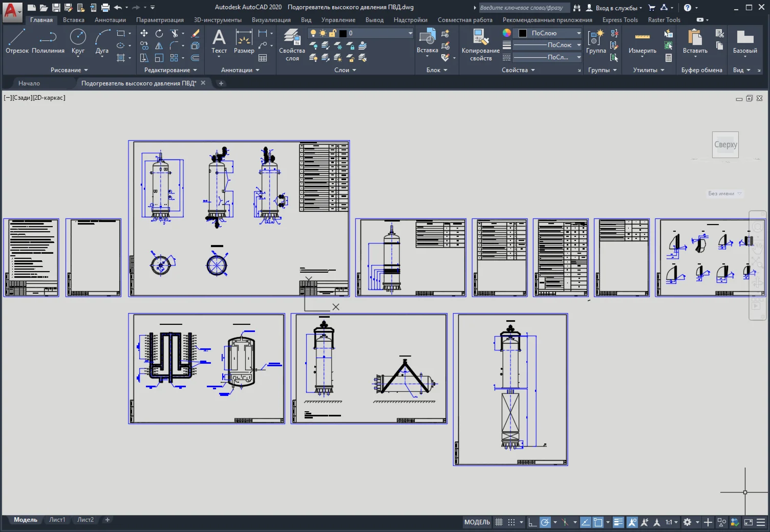Toggle ortho mode in status bar
Screen dimensions: 770x532
coord(532,522)
